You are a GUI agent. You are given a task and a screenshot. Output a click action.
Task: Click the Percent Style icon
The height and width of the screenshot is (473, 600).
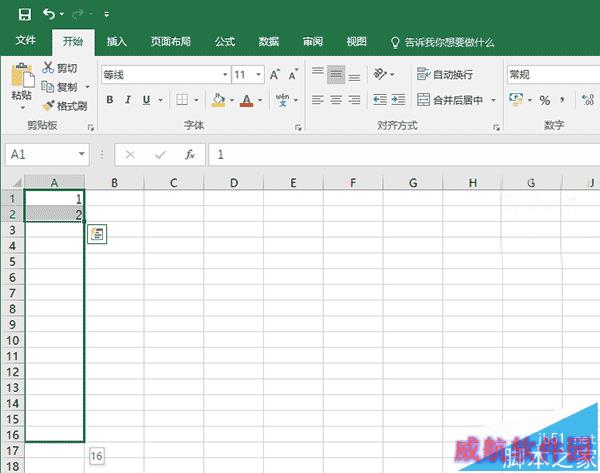pyautogui.click(x=545, y=101)
